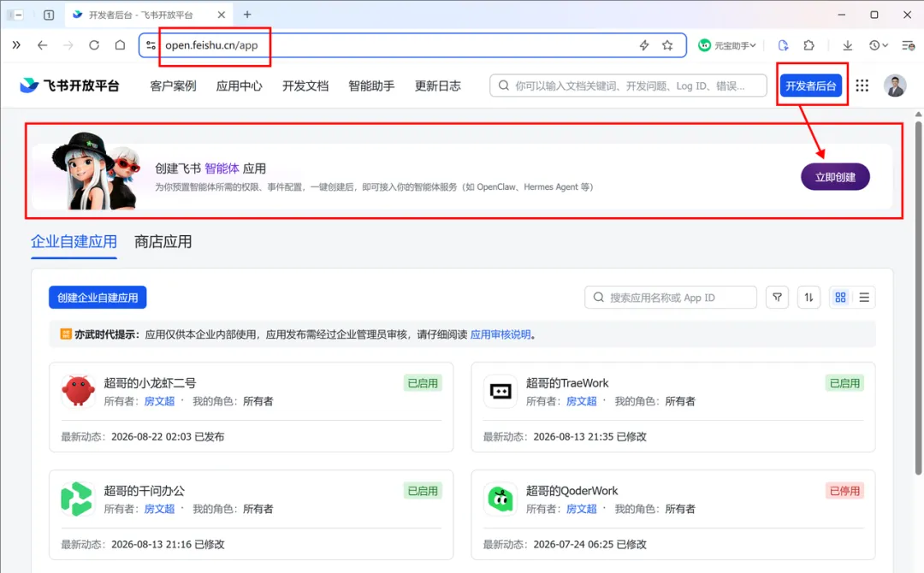
Task: Open 更新日志 menu
Action: point(438,86)
